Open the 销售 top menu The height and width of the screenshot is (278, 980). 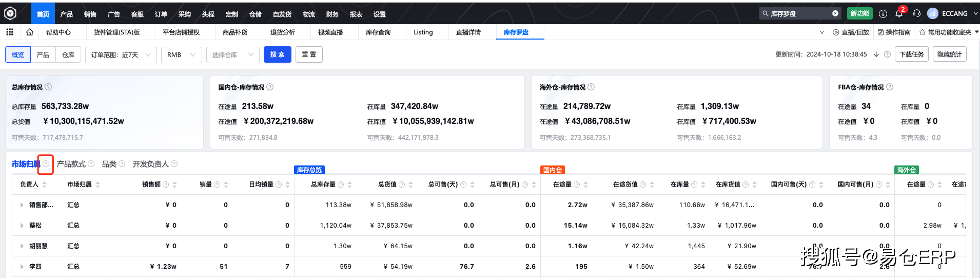(x=90, y=14)
